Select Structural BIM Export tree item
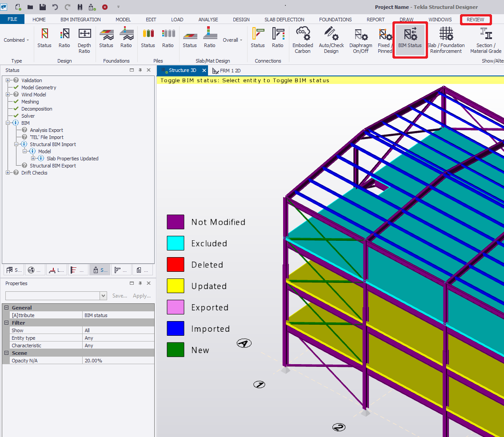This screenshot has height=437, width=504. click(53, 166)
